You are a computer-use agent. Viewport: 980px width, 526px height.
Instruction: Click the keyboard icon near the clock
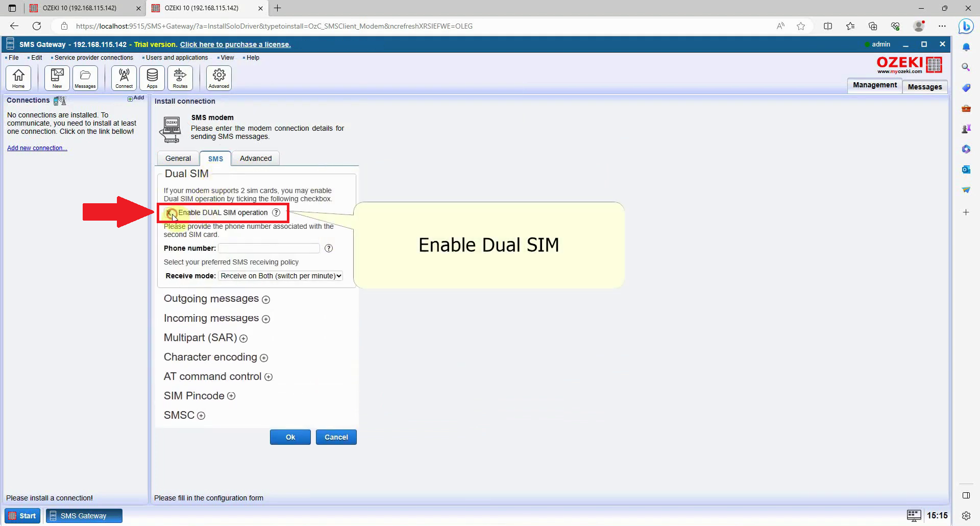pos(914,515)
